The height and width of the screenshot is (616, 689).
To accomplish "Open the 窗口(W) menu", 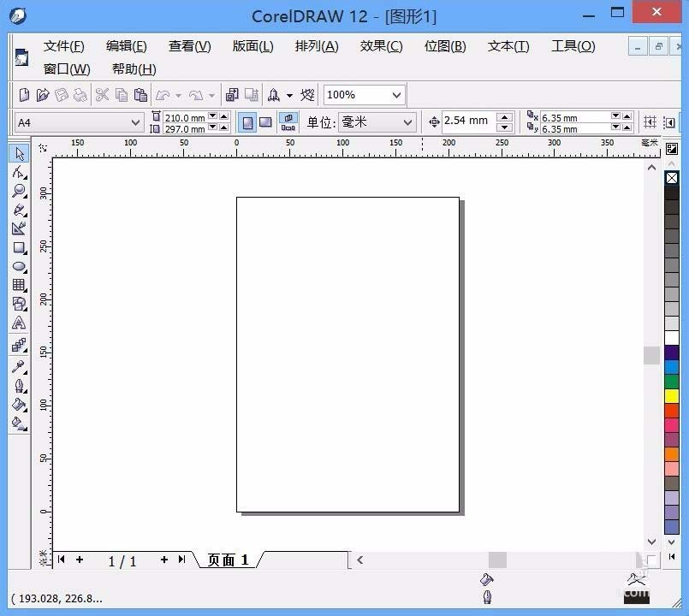I will point(67,69).
